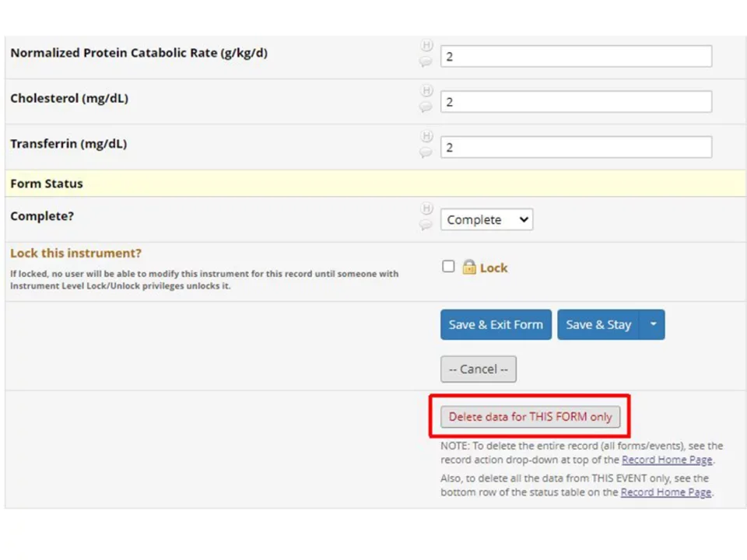Open comment log for the Transferrin field
The width and height of the screenshot is (747, 560).
[425, 152]
